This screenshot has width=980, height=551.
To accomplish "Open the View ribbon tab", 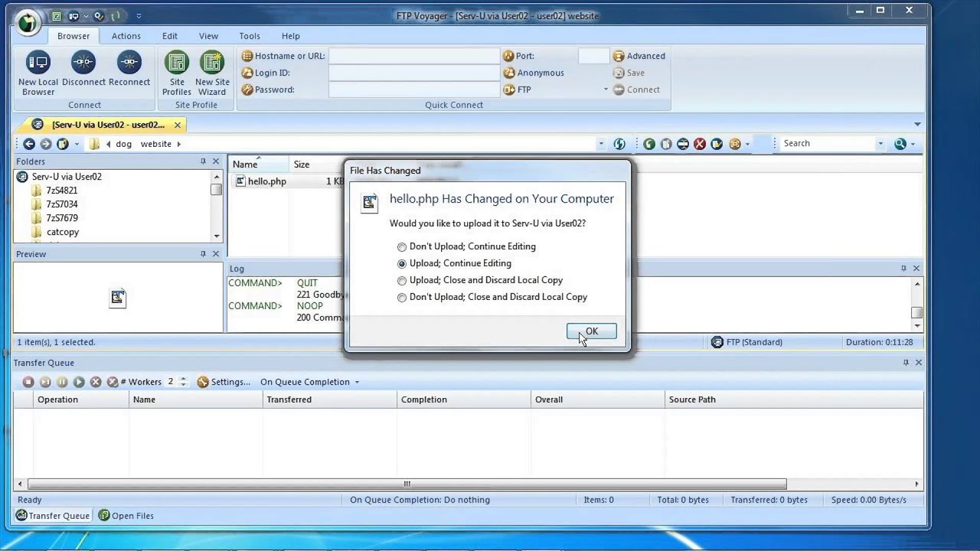I will click(208, 36).
